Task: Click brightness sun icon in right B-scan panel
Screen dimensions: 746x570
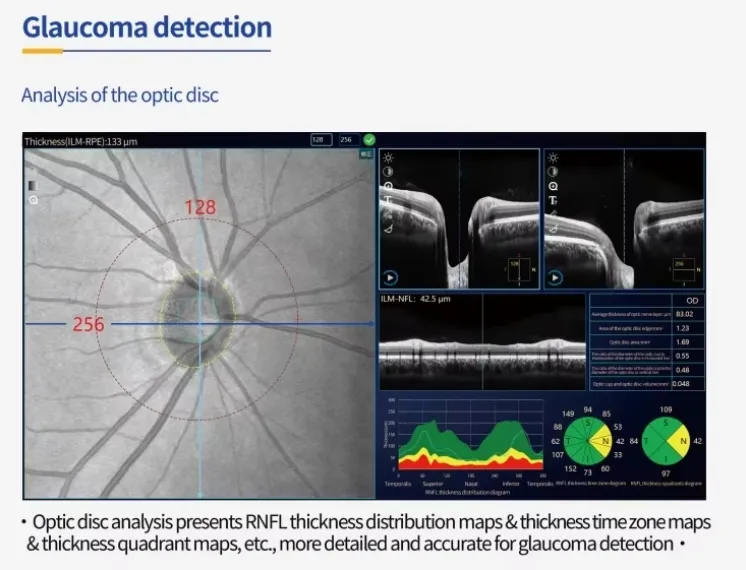Action: (x=553, y=158)
